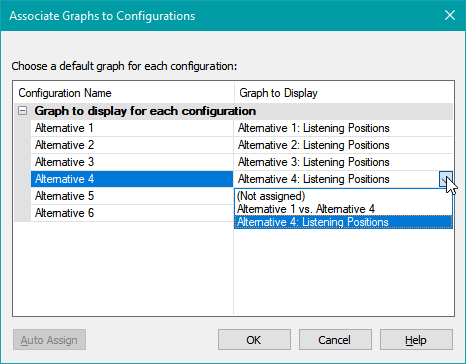Choose the (Not assigned) option
This screenshot has width=466, height=364.
tap(343, 196)
